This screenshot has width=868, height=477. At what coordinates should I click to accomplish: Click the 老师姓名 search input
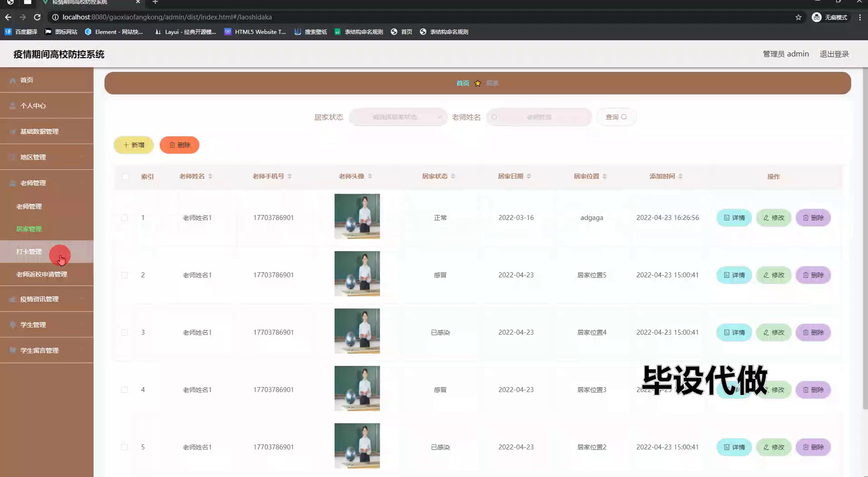pyautogui.click(x=539, y=117)
